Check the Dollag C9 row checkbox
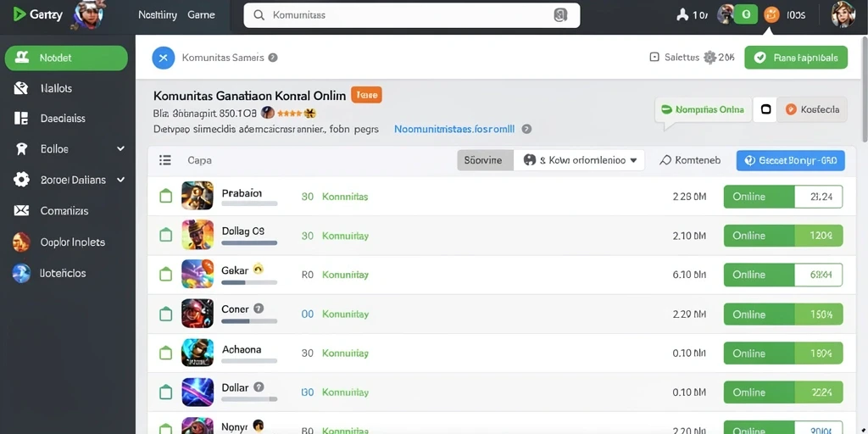The height and width of the screenshot is (434, 868). [165, 236]
